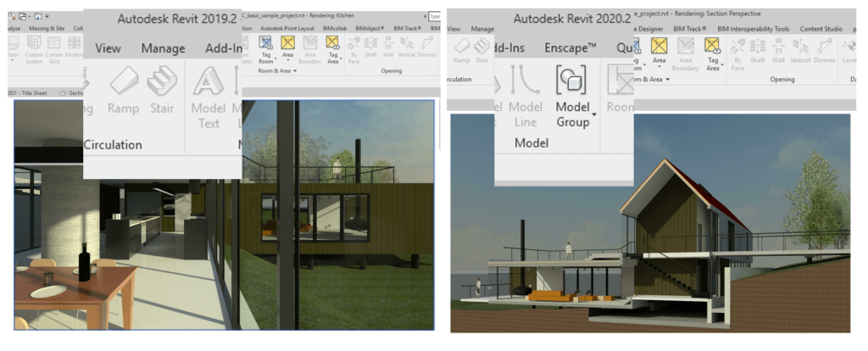Open Manage tab in 2019.2 overlay
Image resolution: width=868 pixels, height=351 pixels.
coord(163,48)
